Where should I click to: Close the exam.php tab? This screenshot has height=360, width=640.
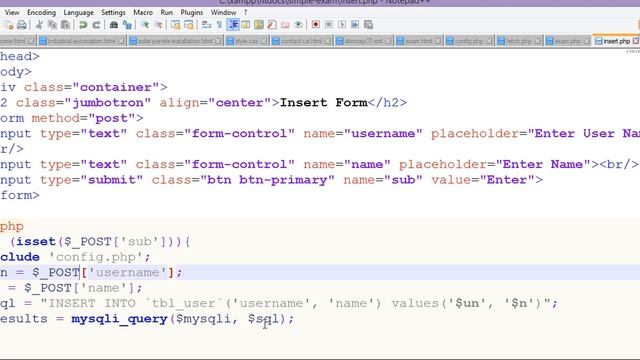[x=587, y=41]
